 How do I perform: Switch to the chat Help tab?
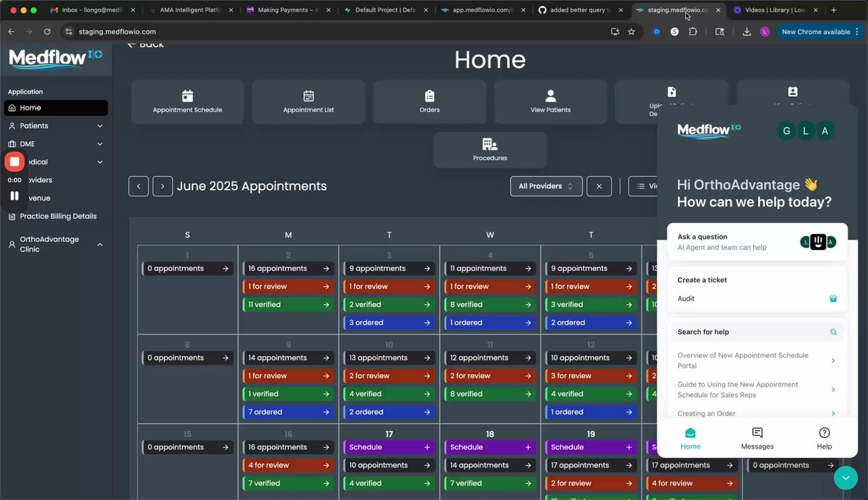click(824, 438)
